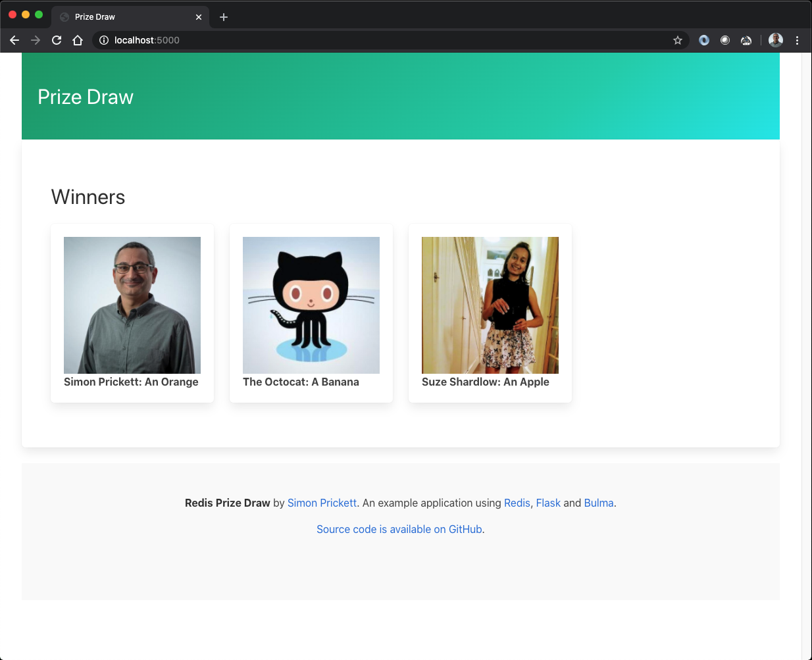Viewport: 812px width, 660px height.
Task: Go back to the previous page
Action: click(x=14, y=40)
